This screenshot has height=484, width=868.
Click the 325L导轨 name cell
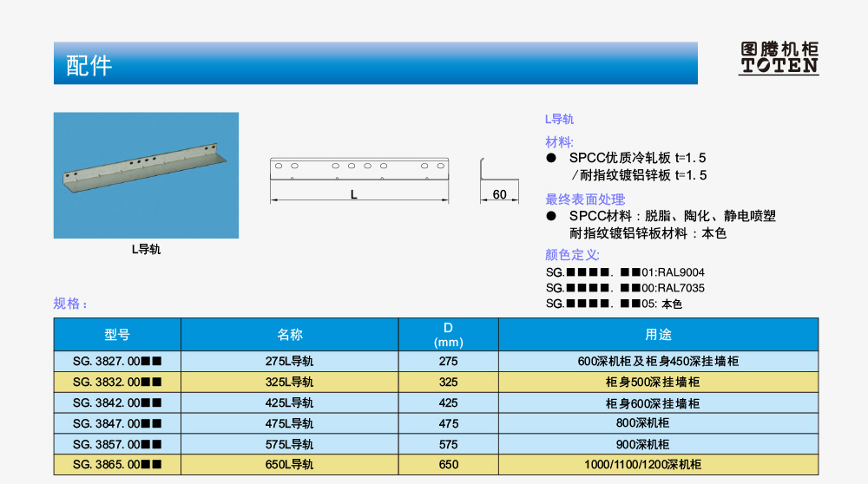[290, 383]
